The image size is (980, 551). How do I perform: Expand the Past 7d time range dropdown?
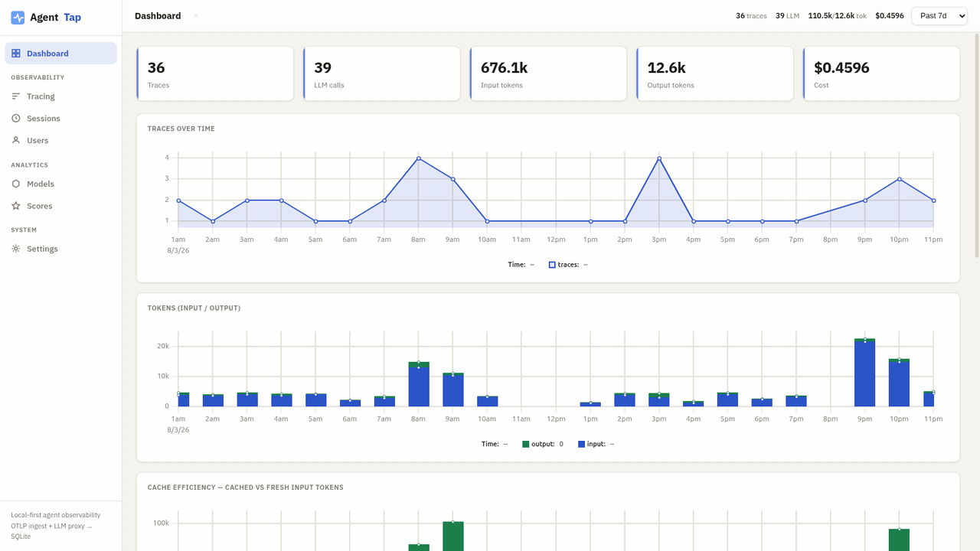point(939,16)
